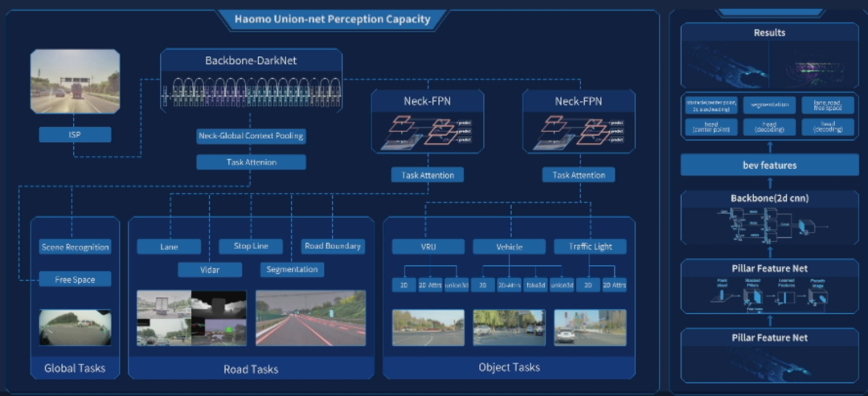Click the Object Tasks label
The width and height of the screenshot is (868, 396).
[510, 367]
